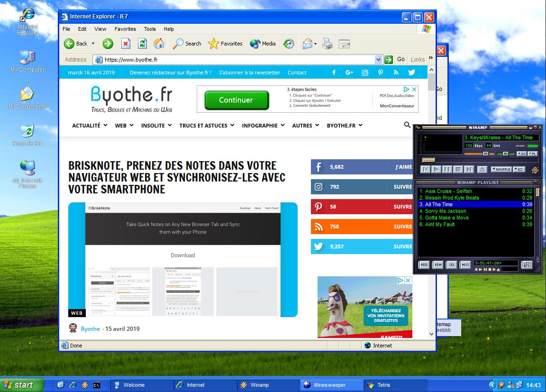The height and width of the screenshot is (392, 546).
Task: Click the URL address input field
Action: [238, 60]
